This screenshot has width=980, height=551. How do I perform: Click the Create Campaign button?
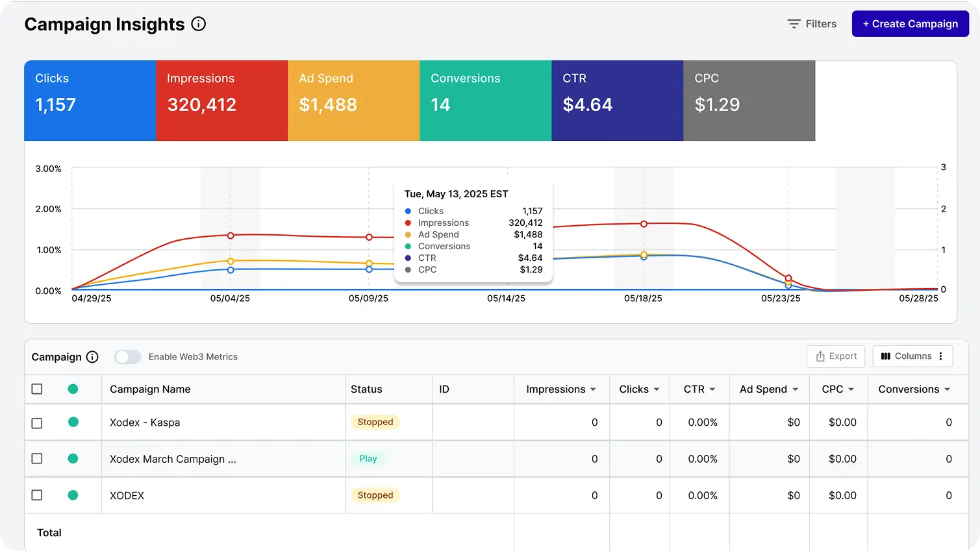pyautogui.click(x=910, y=24)
